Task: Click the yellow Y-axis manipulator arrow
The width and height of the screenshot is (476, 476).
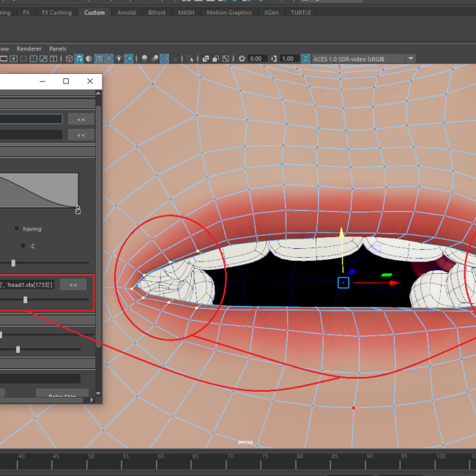Action: (x=341, y=232)
